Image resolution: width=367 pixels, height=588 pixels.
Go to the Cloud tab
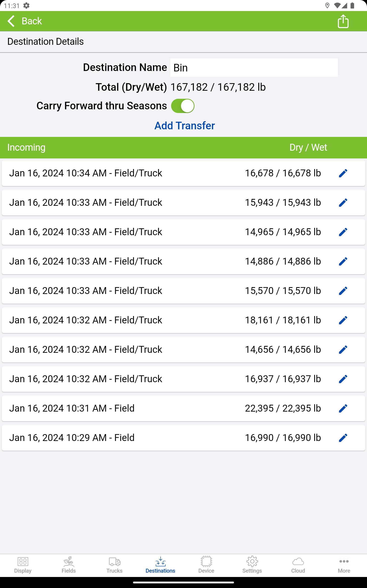(x=298, y=565)
